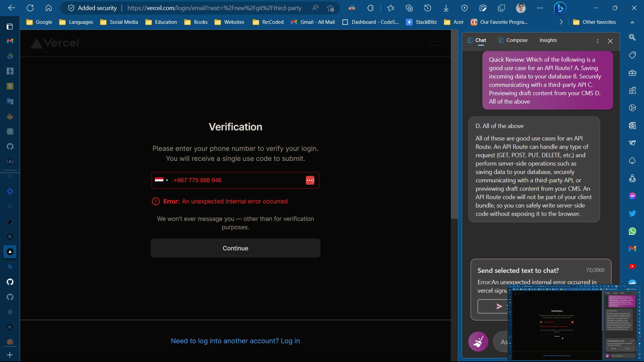Switch to the Compose tab

[513, 40]
